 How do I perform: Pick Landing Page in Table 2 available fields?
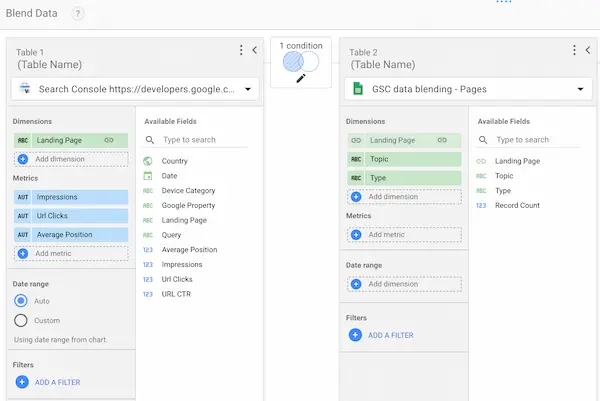[517, 161]
